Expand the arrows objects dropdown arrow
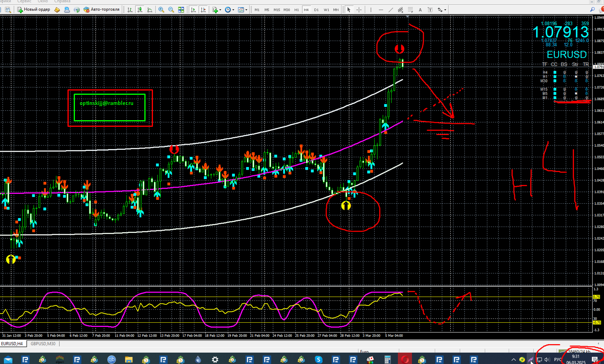This screenshot has height=364, width=604. (x=445, y=10)
